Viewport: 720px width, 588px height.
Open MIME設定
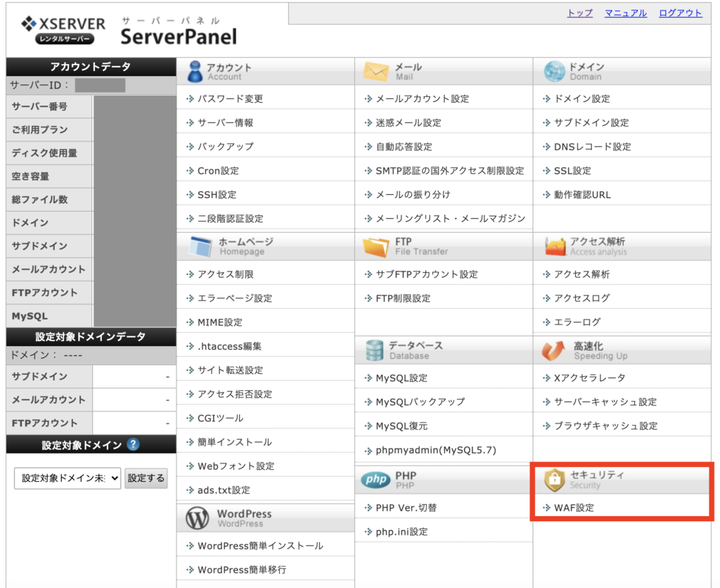(x=219, y=322)
